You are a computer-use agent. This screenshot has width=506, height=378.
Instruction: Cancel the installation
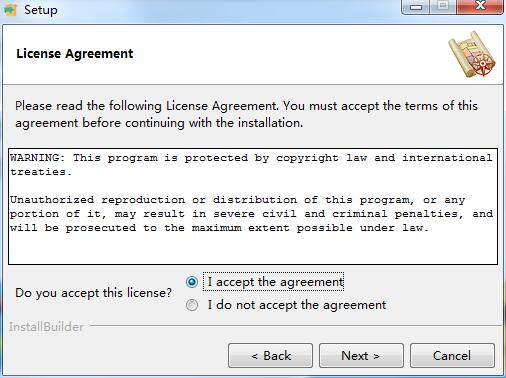click(452, 356)
